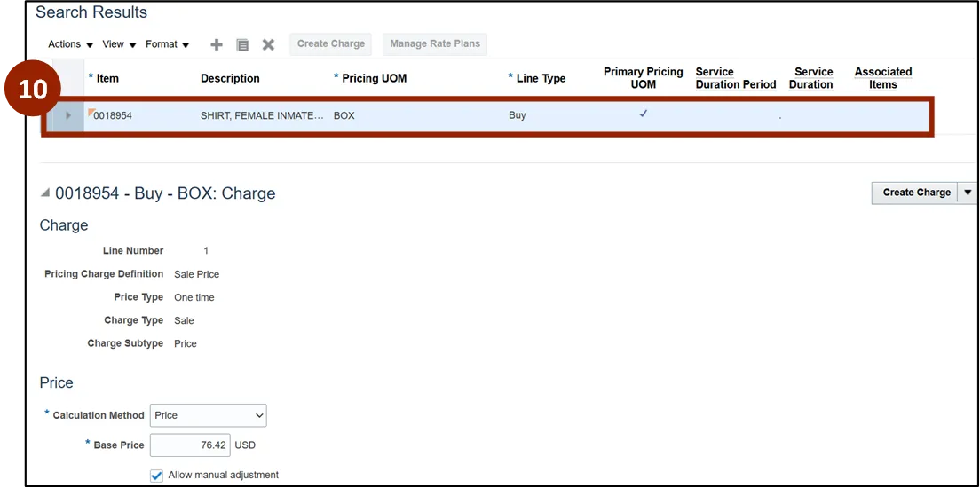Click the Duplicate row icon

pyautogui.click(x=242, y=44)
